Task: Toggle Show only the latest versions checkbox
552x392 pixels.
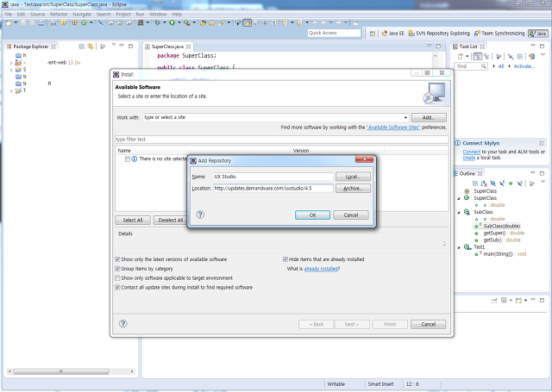Action: point(117,259)
